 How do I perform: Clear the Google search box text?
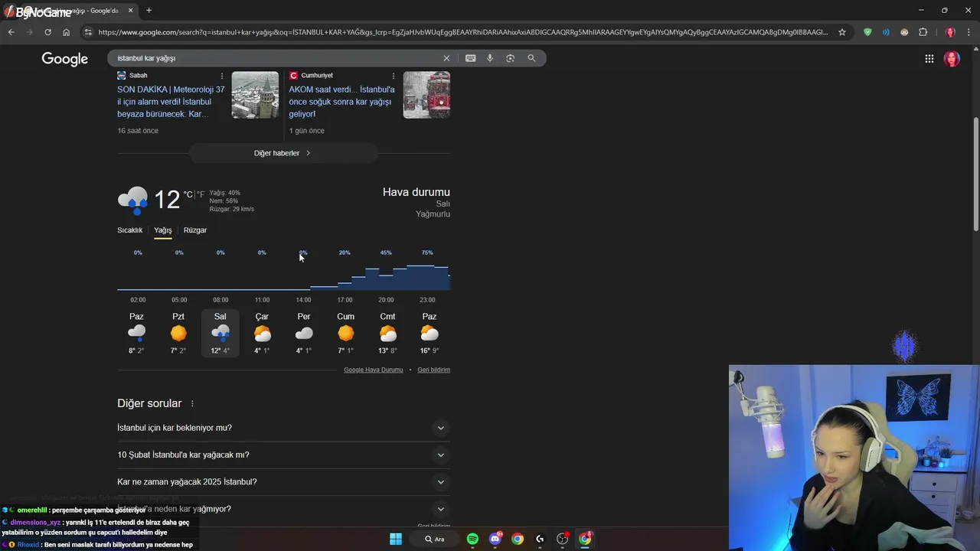(x=446, y=58)
